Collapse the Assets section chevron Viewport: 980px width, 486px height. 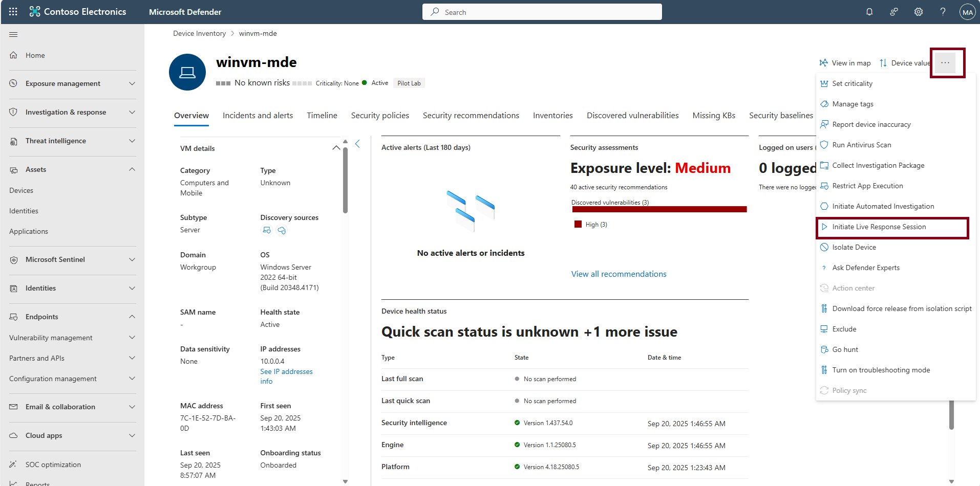point(132,169)
